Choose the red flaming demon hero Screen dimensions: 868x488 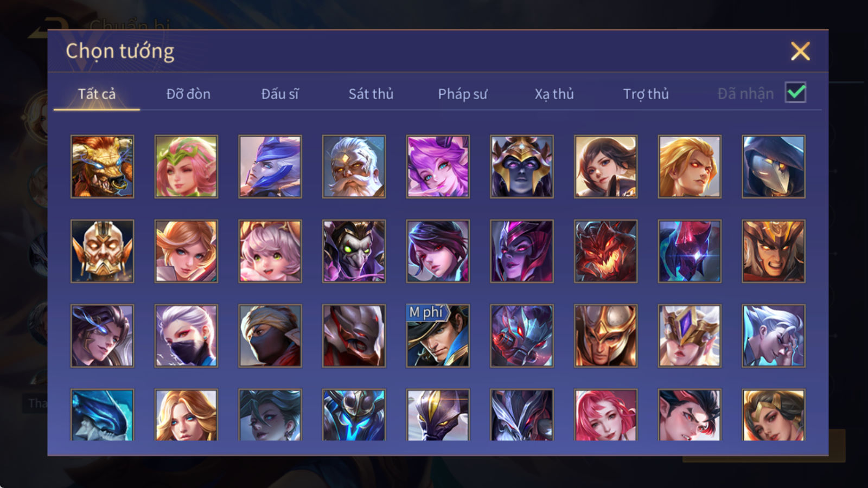pyautogui.click(x=605, y=251)
